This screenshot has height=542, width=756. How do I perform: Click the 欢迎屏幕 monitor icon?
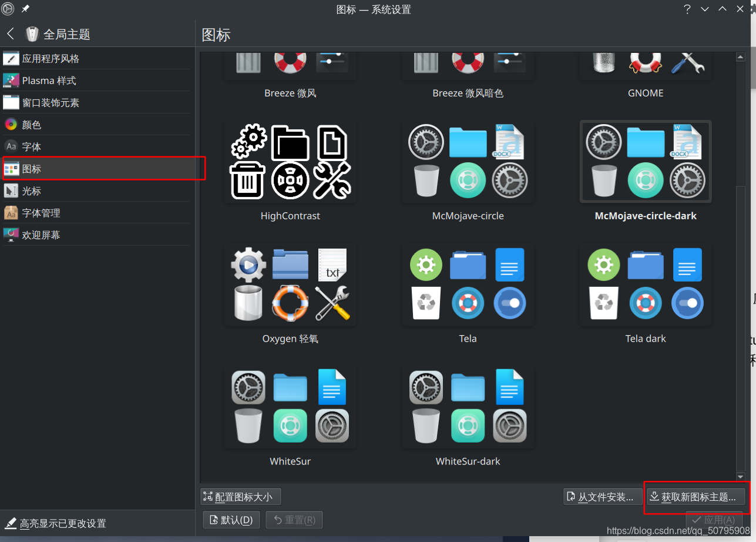click(x=11, y=235)
